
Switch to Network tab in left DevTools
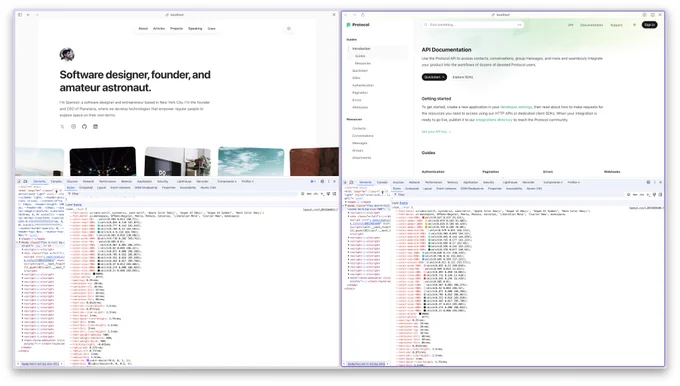point(88,181)
